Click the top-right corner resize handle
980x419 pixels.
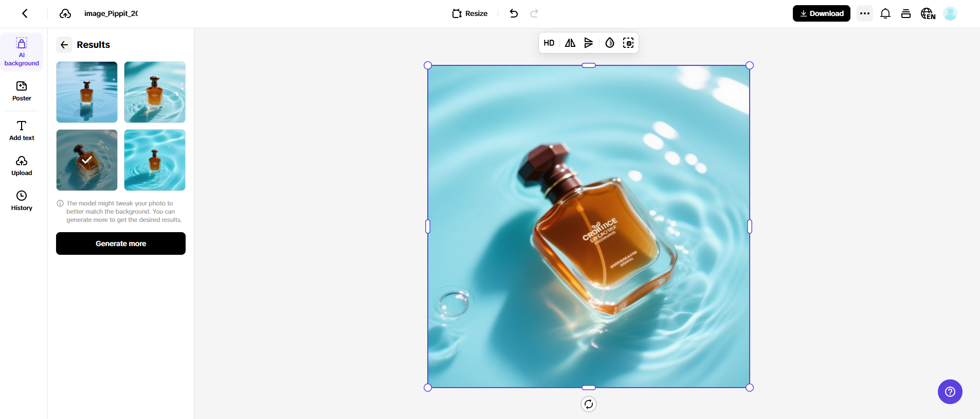pos(750,65)
